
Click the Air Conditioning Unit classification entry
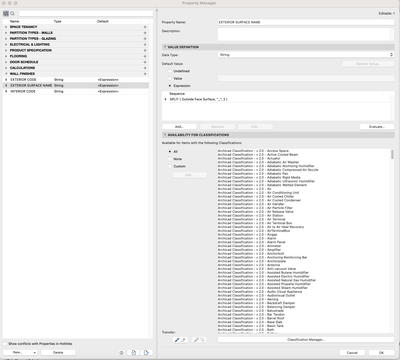(x=258, y=193)
